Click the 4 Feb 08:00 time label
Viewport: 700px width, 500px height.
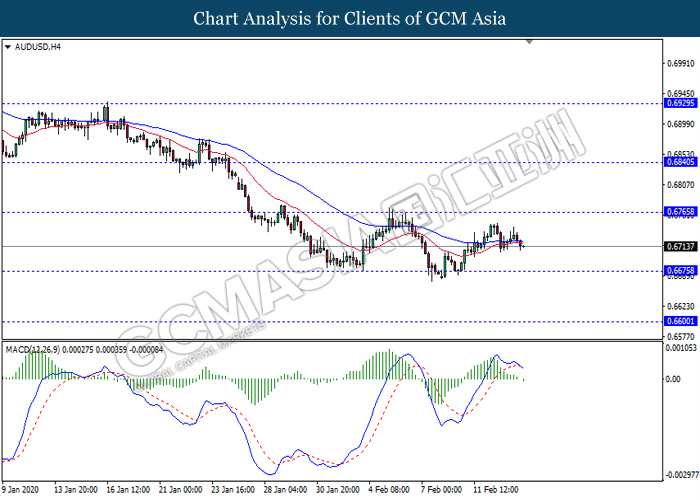coord(389,490)
